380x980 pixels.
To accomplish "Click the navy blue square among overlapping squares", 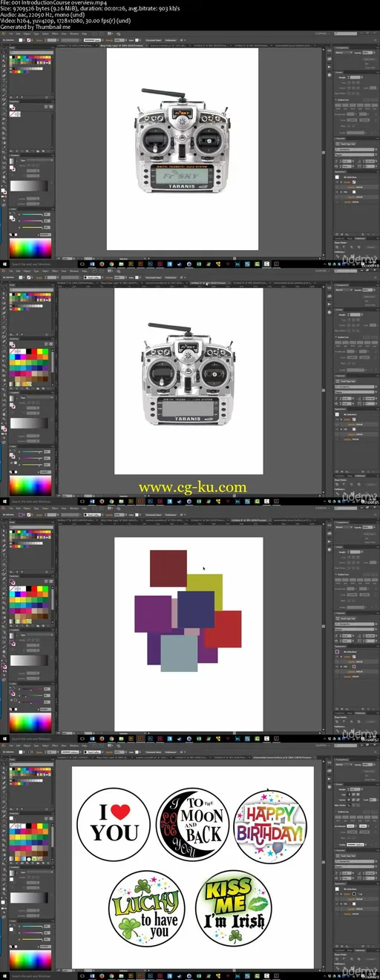I will (x=196, y=610).
